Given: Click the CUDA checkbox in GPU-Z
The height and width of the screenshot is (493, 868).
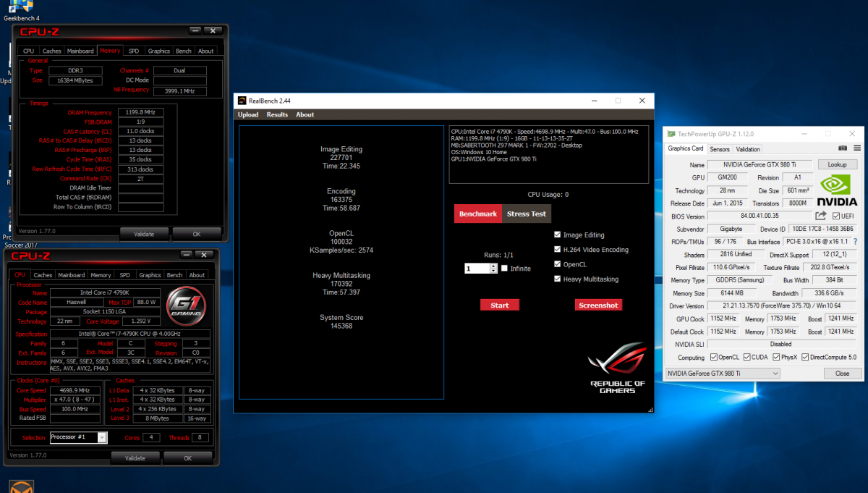Looking at the screenshot, I should [746, 357].
